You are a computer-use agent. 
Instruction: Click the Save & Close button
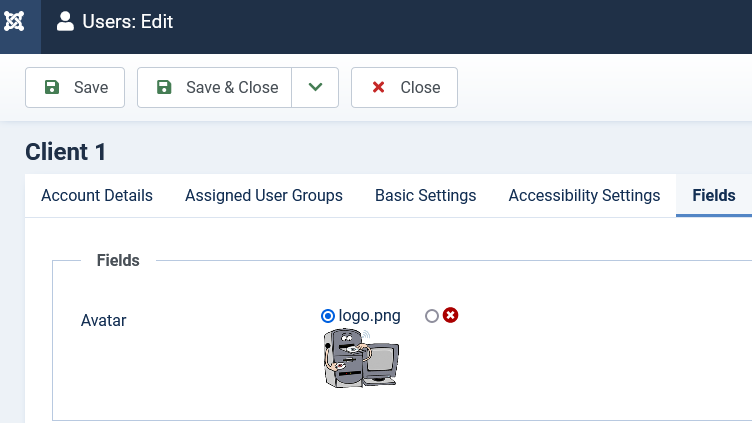[214, 87]
